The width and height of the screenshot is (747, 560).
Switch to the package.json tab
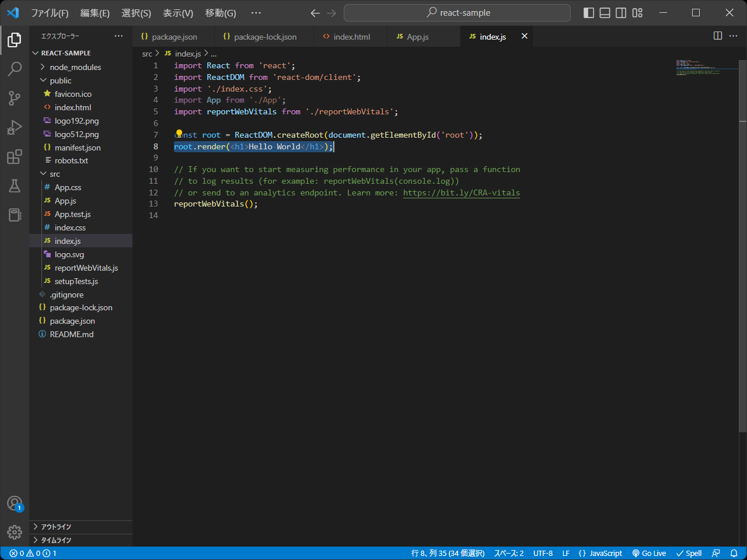tap(173, 36)
